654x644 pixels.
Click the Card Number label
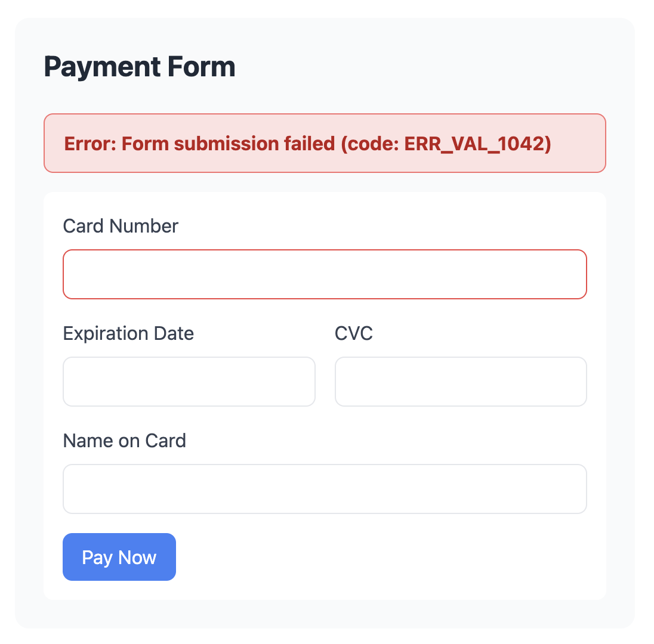pos(120,226)
